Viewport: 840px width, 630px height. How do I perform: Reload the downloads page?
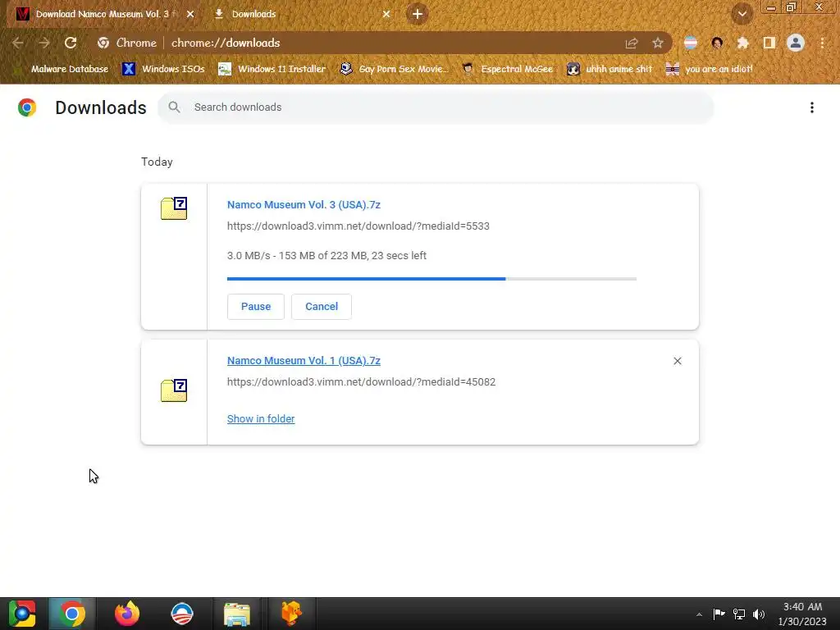click(71, 43)
